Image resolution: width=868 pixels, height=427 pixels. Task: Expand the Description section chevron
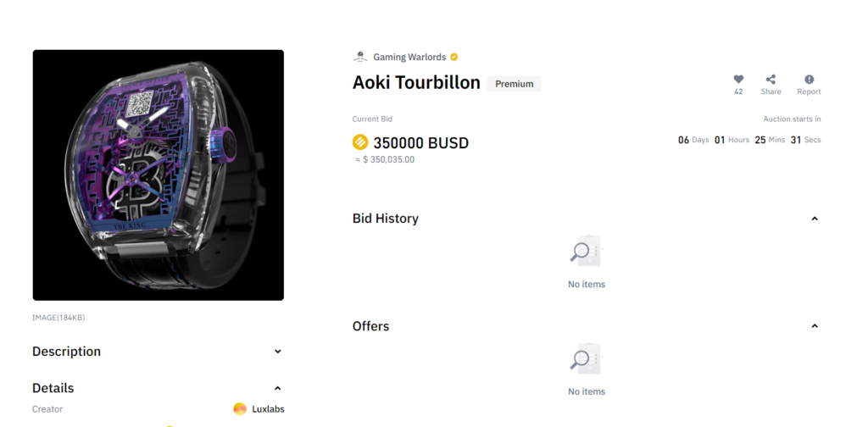[278, 352]
